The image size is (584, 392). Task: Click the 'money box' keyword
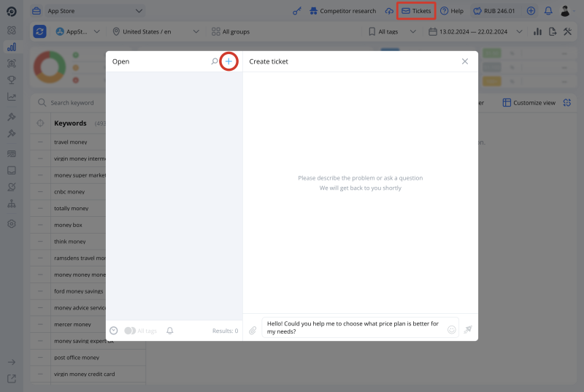click(68, 225)
